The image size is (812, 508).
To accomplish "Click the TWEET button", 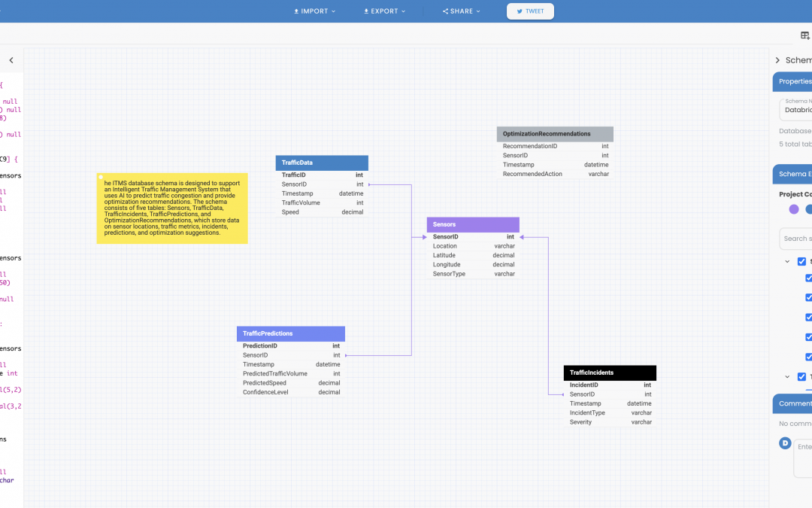I will tap(530, 11).
